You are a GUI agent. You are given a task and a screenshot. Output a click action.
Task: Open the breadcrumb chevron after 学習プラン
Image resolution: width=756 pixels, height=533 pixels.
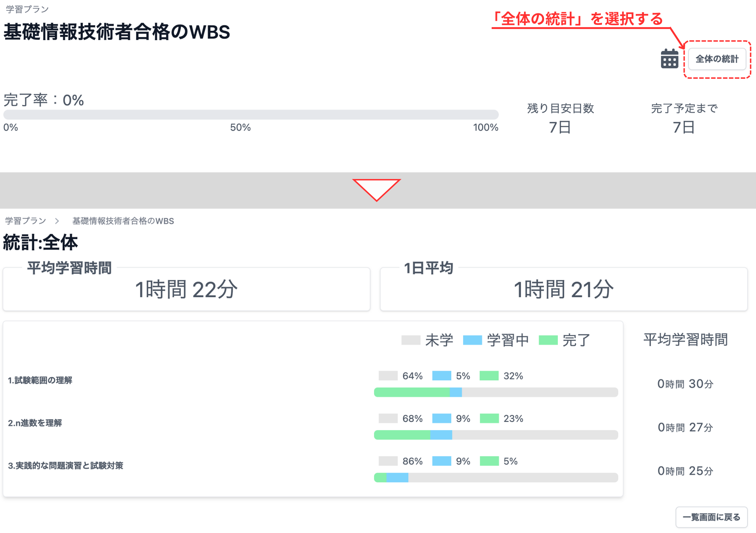click(58, 221)
